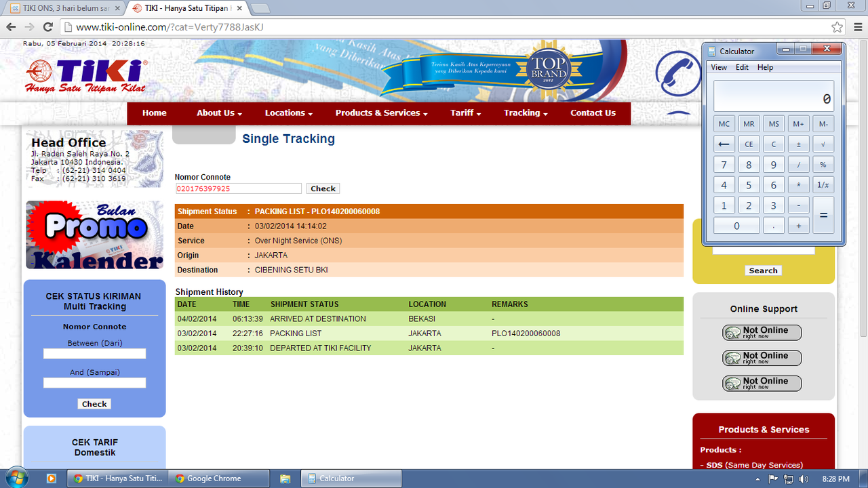Click the Top Brand badge

tap(549, 66)
